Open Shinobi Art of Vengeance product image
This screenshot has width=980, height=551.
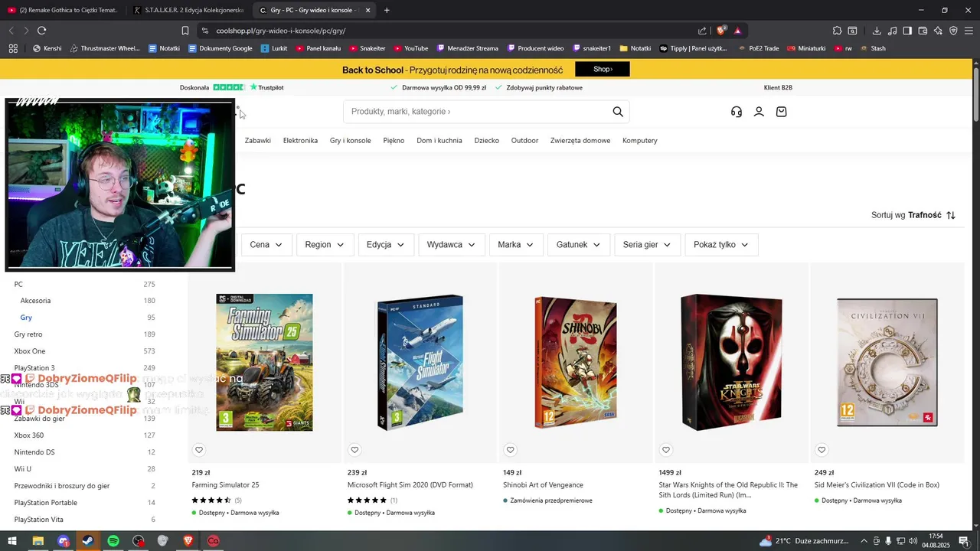click(x=576, y=363)
